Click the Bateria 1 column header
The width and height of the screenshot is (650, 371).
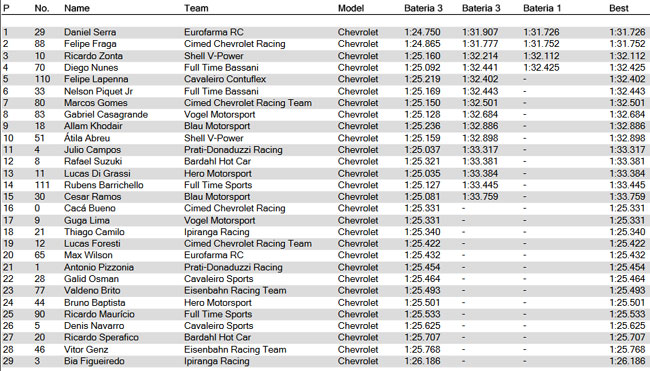542,8
